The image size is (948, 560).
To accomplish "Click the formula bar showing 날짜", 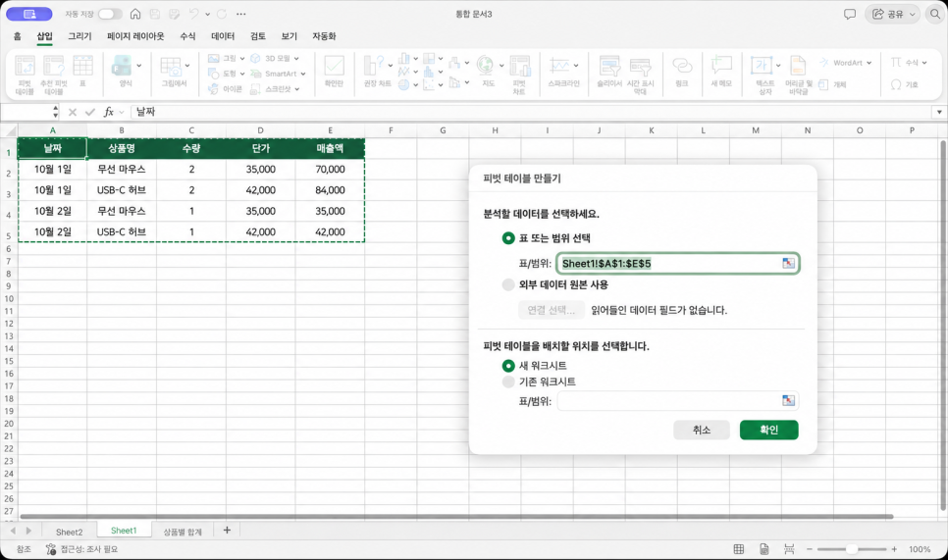I will click(x=532, y=112).
